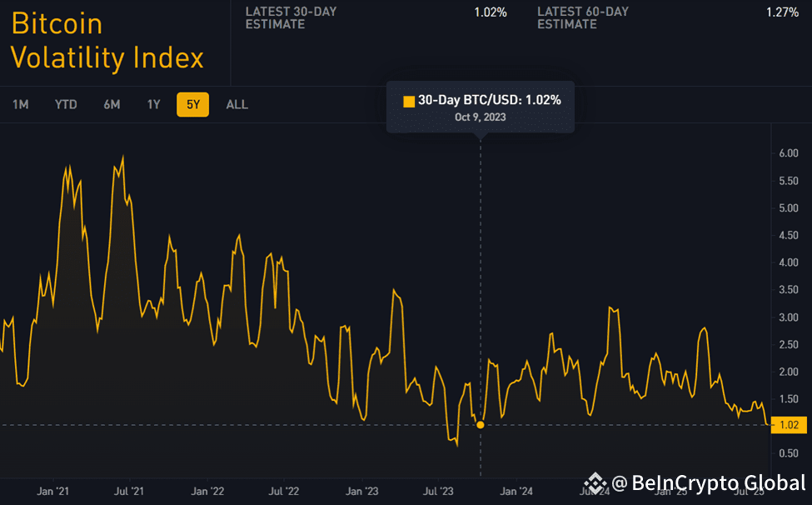Click the 4.00 y-axis label

(789, 262)
